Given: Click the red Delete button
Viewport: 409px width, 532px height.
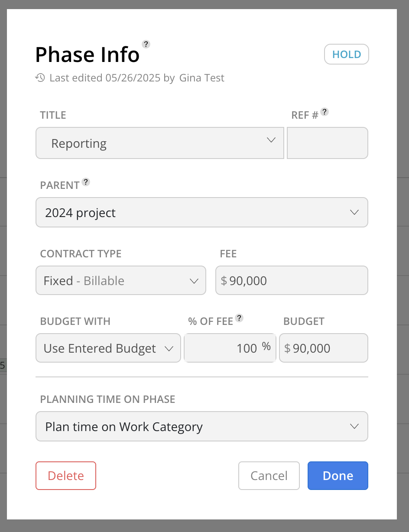Looking at the screenshot, I should click(x=66, y=476).
